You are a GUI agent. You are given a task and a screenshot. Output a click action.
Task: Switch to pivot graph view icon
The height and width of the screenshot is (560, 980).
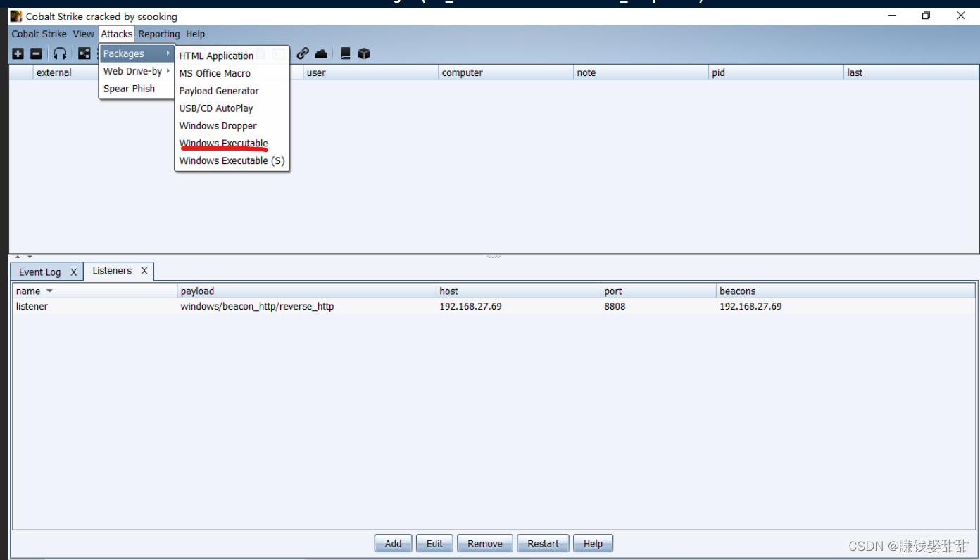(x=84, y=53)
